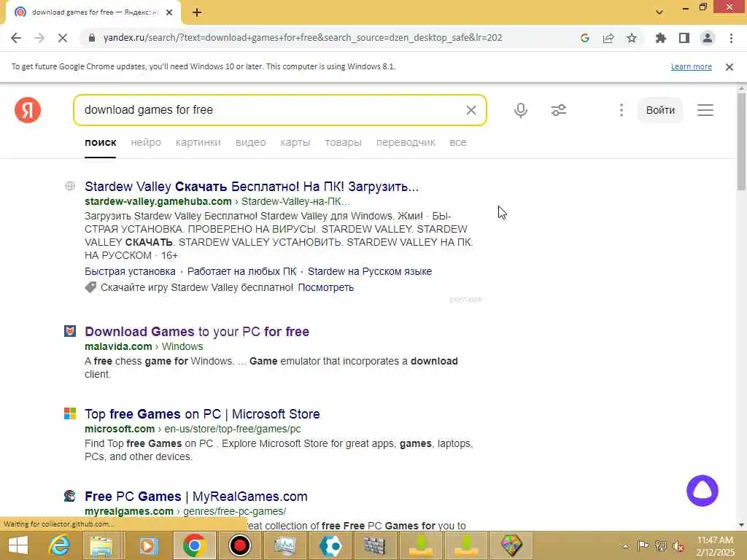Image resolution: width=747 pixels, height=560 pixels.
Task: Bookmark this page with the star icon
Action: pyautogui.click(x=631, y=38)
